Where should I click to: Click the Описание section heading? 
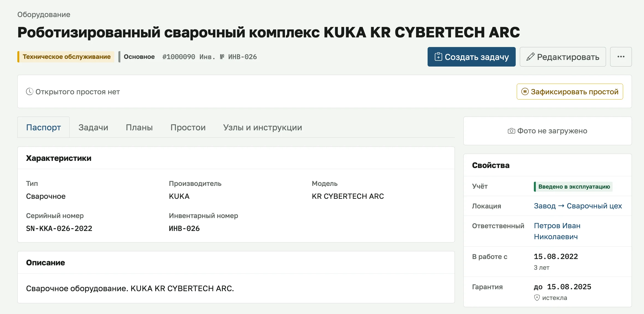coord(45,263)
